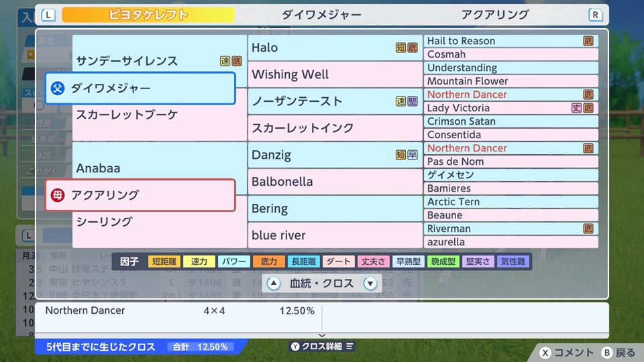Select blue river in the pedigree
Screen dimensions: 644x362
pos(335,235)
